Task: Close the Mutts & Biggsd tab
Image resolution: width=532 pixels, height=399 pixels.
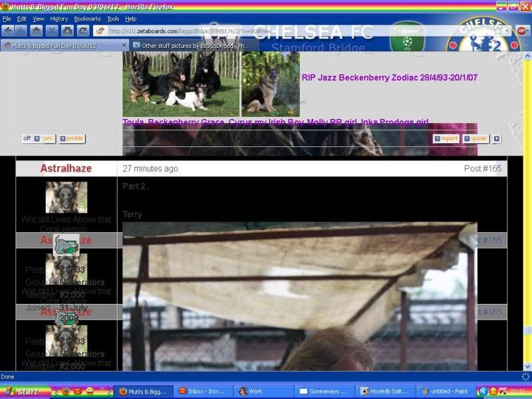Action: tap(124, 46)
